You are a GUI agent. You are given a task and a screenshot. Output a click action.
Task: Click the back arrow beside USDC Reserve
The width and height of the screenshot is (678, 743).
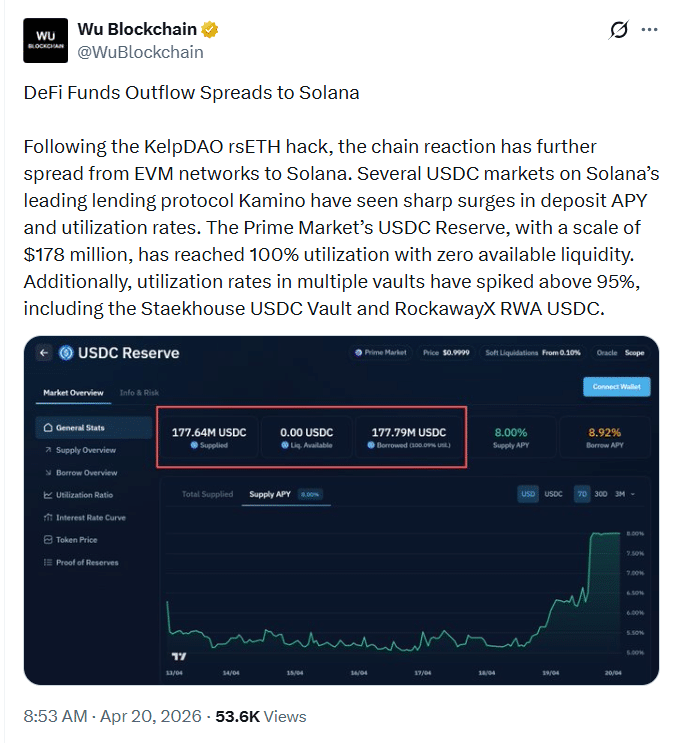[x=43, y=353]
